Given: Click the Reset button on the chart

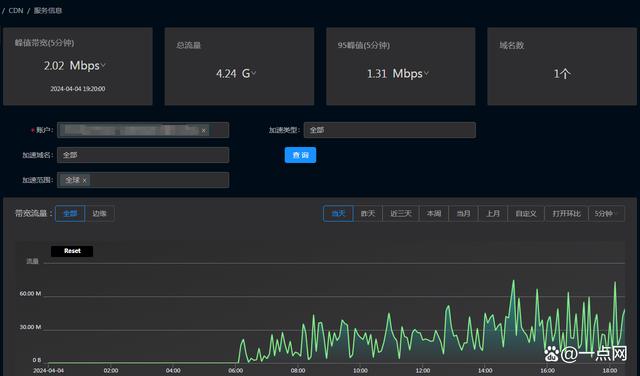Looking at the screenshot, I should [x=72, y=251].
